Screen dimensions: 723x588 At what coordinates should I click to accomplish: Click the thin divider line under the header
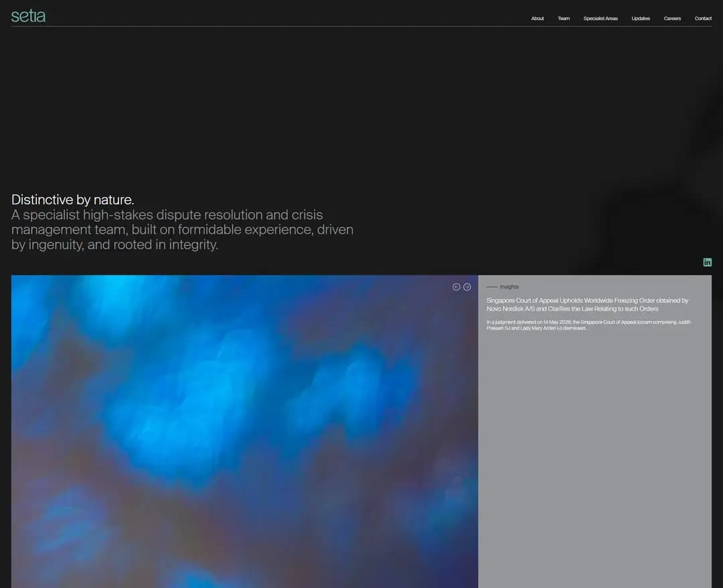(x=361, y=26)
